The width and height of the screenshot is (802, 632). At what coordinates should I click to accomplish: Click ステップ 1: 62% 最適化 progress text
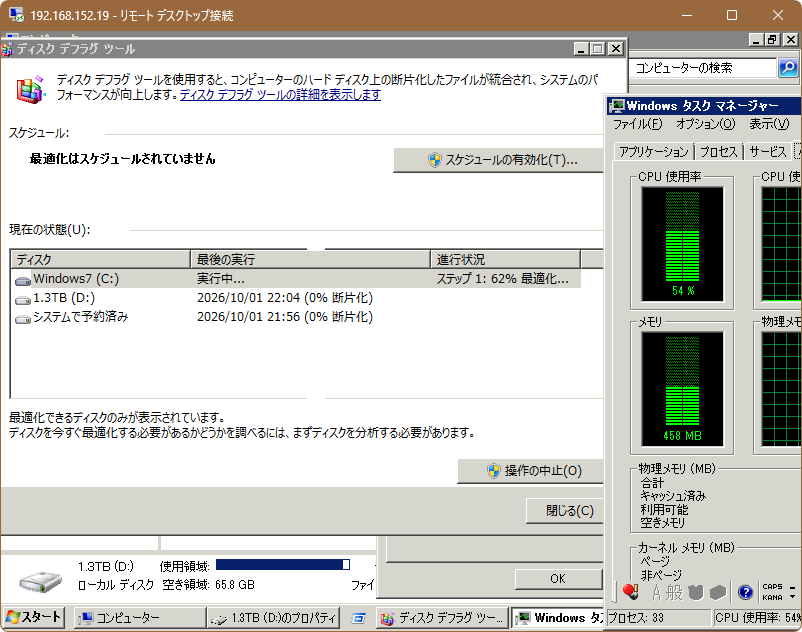(x=502, y=279)
